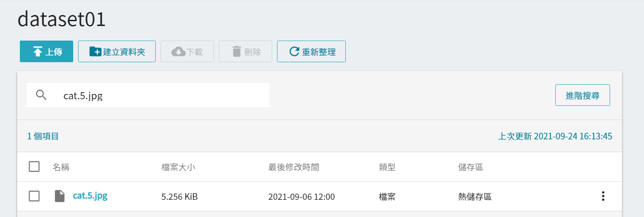Image resolution: width=644 pixels, height=217 pixels.
Task: Click the upload arrow icon on 上傳
Action: [38, 52]
